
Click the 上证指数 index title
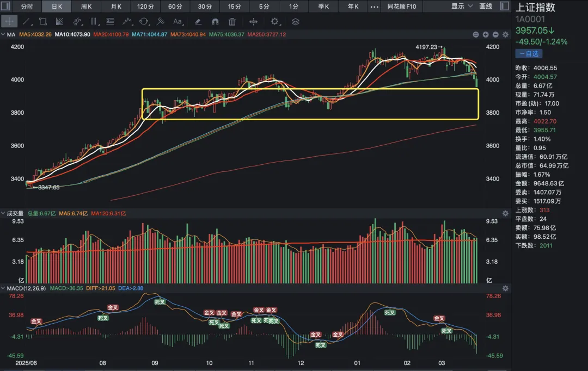click(x=535, y=8)
